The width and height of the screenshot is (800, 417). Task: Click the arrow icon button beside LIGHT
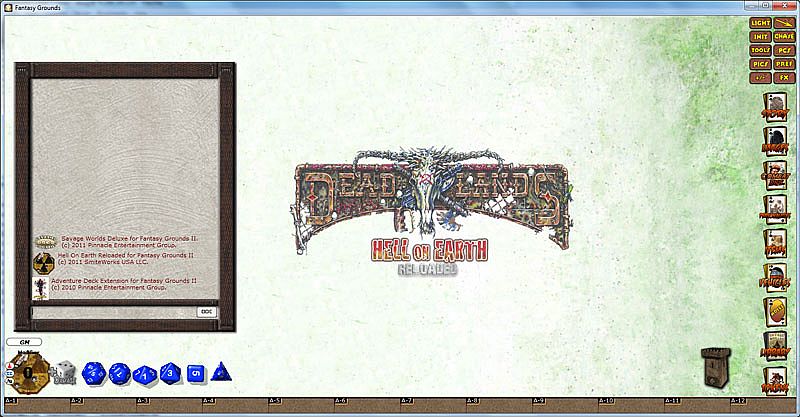tap(784, 23)
